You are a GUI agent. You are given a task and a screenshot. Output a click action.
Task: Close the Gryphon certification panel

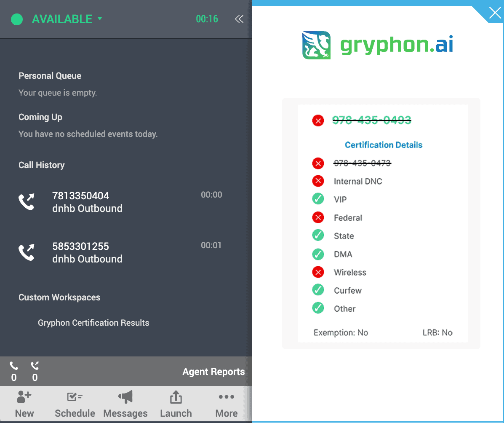coord(495,13)
